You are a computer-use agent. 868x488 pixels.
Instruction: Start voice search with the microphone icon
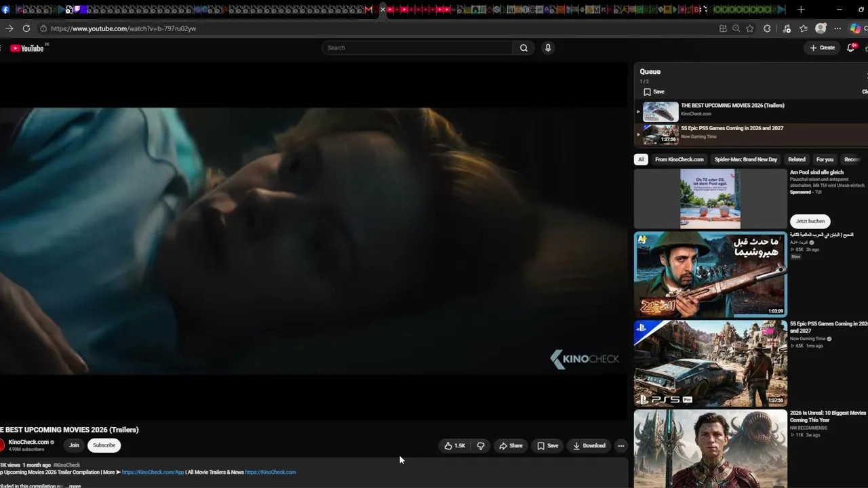548,48
